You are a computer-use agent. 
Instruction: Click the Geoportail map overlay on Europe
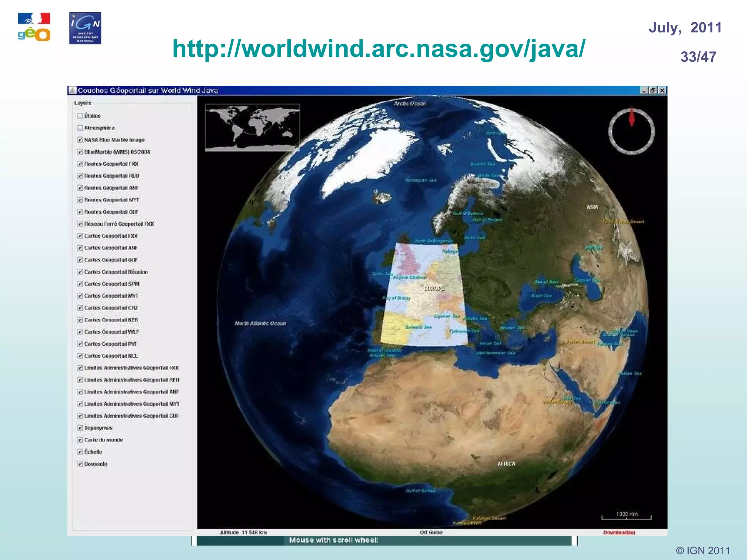pyautogui.click(x=424, y=295)
